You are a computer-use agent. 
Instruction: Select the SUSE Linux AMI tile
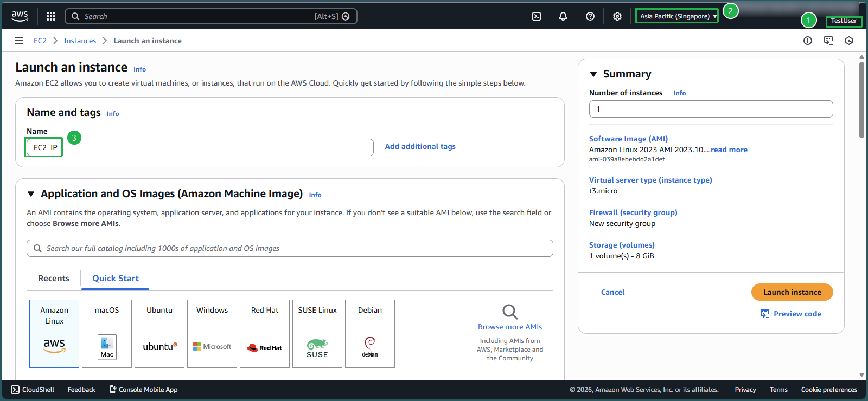tap(317, 334)
